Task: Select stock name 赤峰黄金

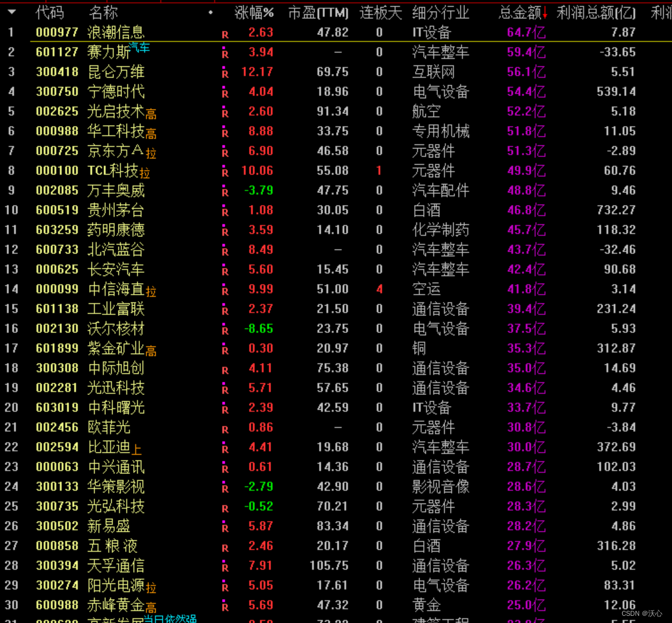Action: (x=115, y=604)
